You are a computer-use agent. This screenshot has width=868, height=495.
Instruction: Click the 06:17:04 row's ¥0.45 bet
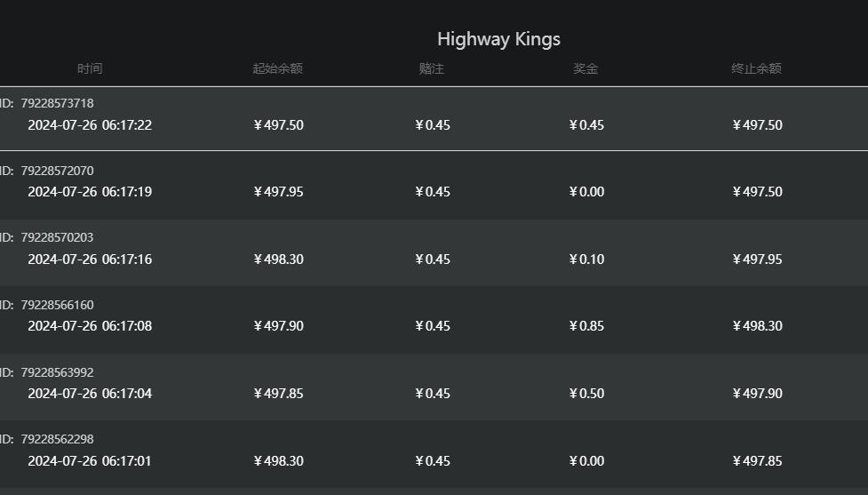click(433, 394)
